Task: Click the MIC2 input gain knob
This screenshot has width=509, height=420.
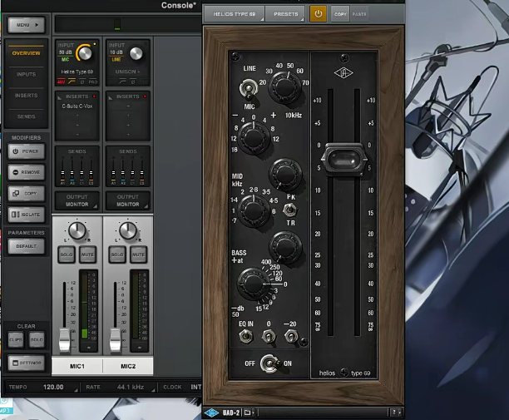Action: tap(136, 53)
